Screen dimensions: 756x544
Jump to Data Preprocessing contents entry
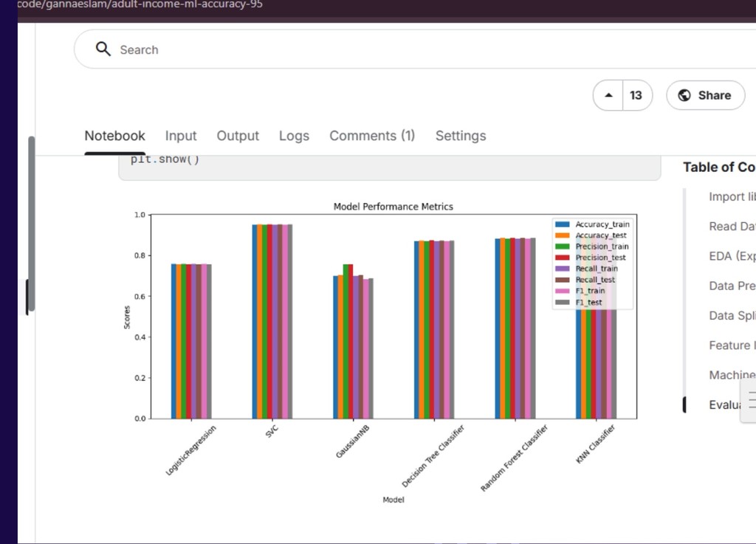coord(732,286)
